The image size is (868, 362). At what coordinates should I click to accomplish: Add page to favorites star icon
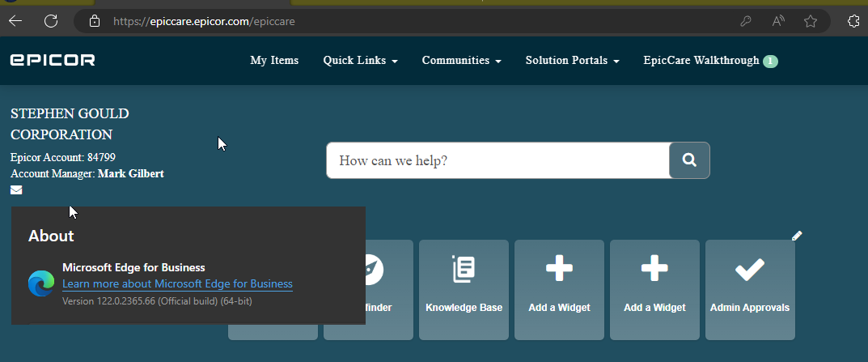[811, 22]
